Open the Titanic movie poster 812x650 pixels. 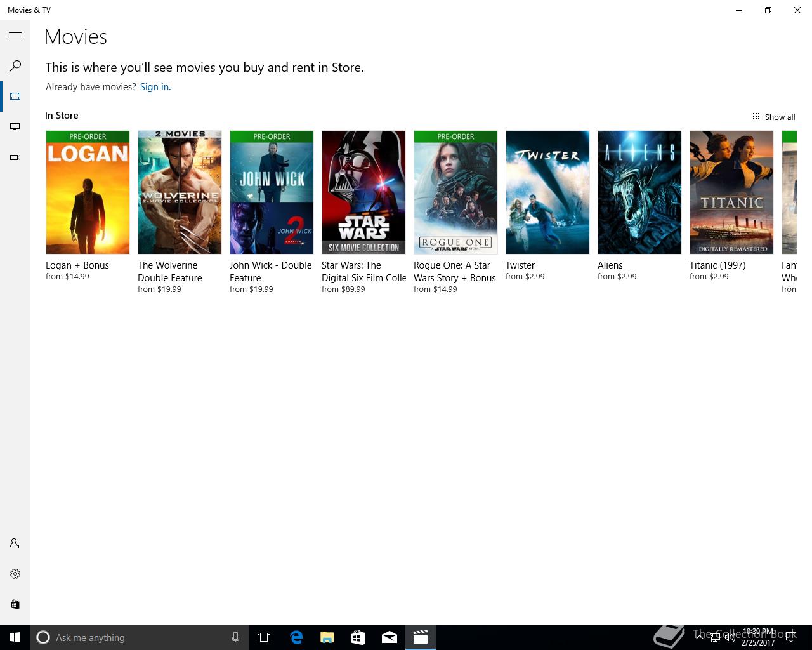point(731,192)
